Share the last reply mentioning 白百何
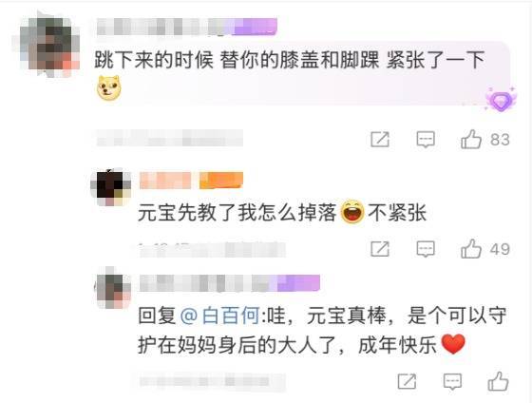The image size is (532, 403). coord(408,381)
